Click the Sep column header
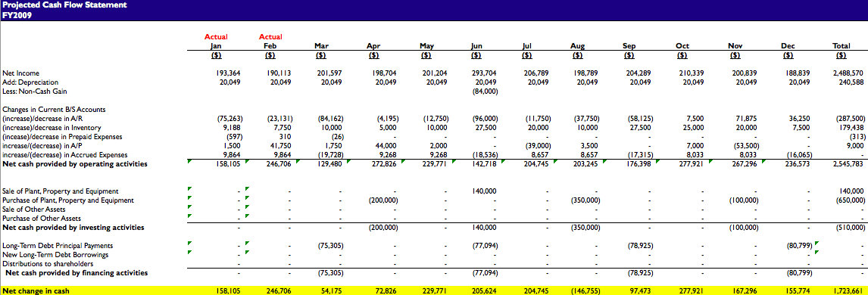 [x=629, y=46]
